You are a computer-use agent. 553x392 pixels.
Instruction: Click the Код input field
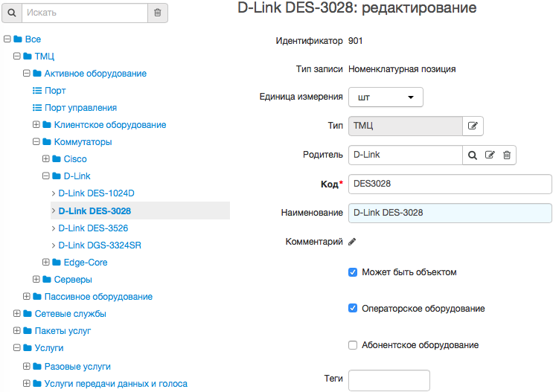[450, 184]
